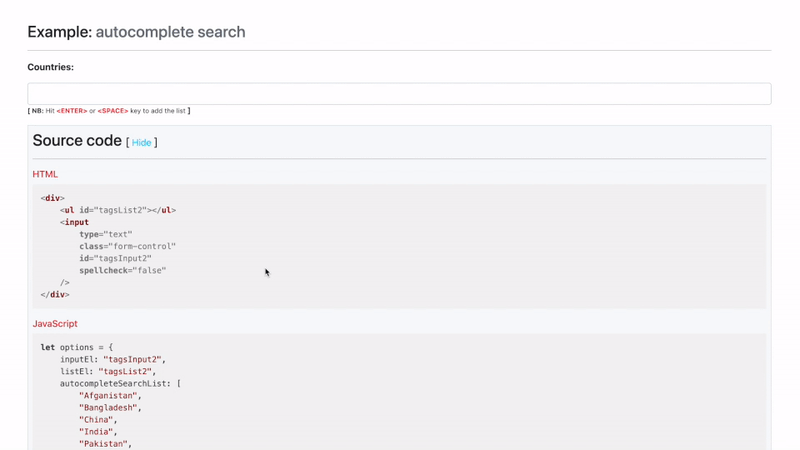Click the Countries text input field
Viewport: 800px width, 450px height.
pyautogui.click(x=399, y=94)
